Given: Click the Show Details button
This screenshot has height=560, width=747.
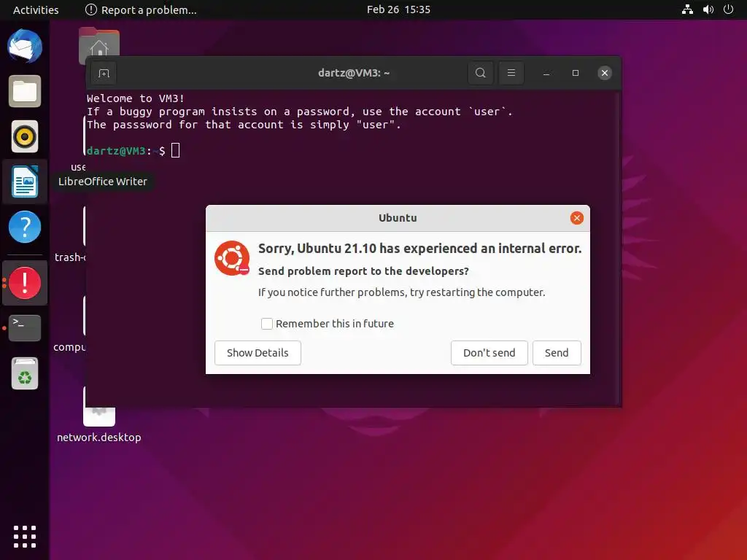Looking at the screenshot, I should tap(258, 353).
